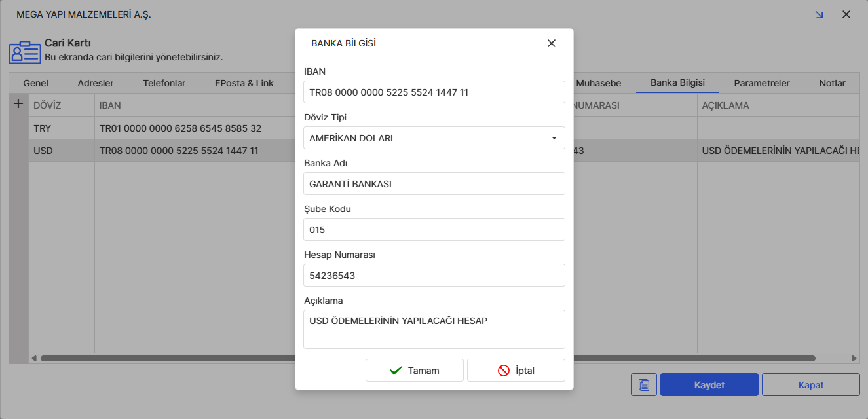Click the copy document icon beside Kaydet

point(643,385)
